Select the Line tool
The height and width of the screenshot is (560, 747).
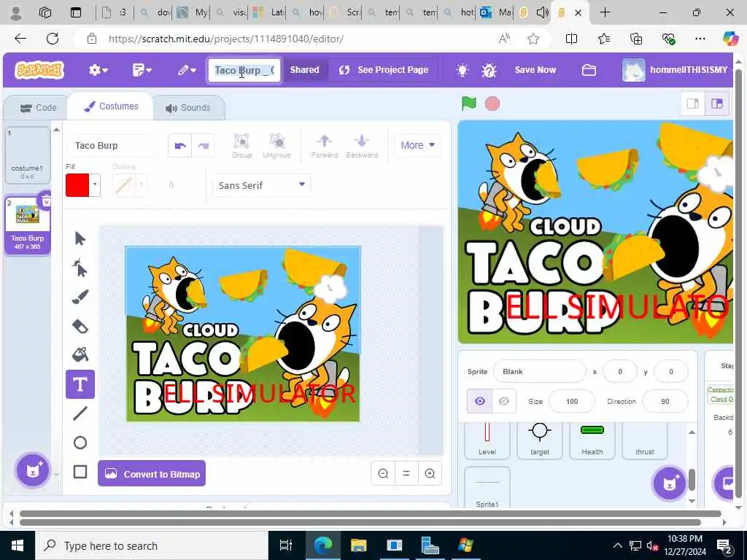point(80,413)
